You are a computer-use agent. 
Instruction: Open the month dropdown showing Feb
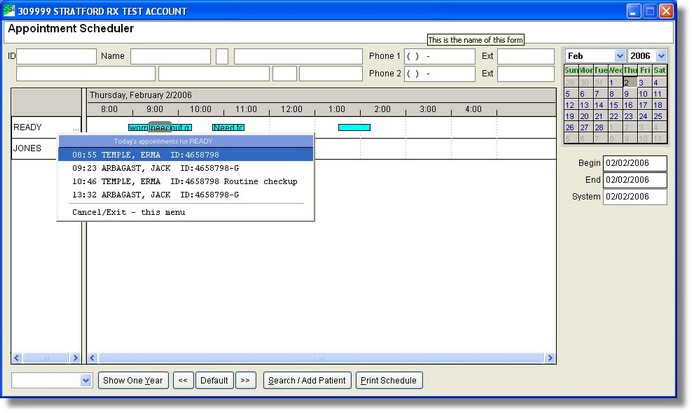(x=620, y=56)
